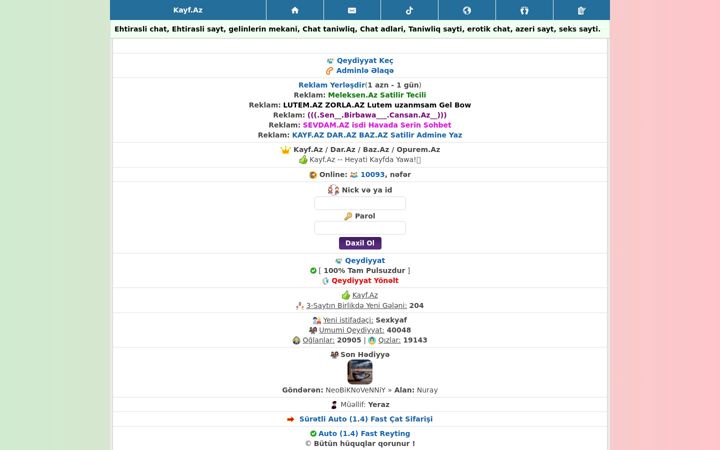Click the icon beside Yeni istifadəçi
This screenshot has width=720, height=450.
(x=316, y=320)
